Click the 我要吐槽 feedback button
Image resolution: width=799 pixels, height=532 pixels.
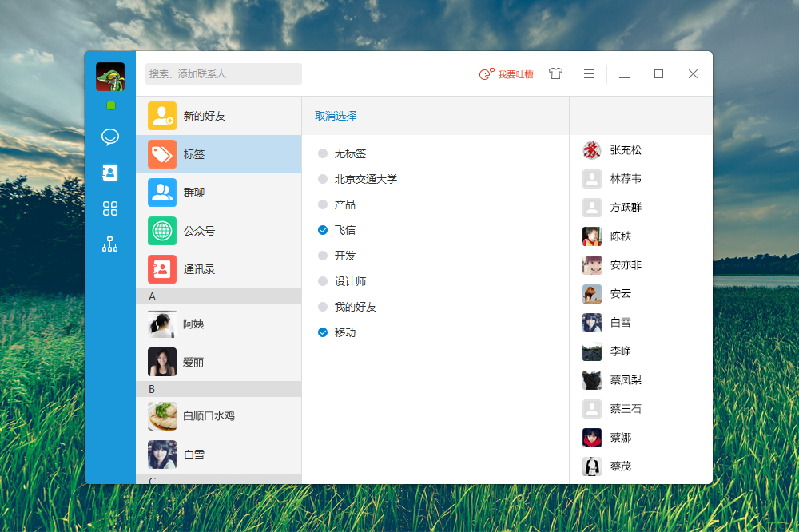tap(507, 74)
